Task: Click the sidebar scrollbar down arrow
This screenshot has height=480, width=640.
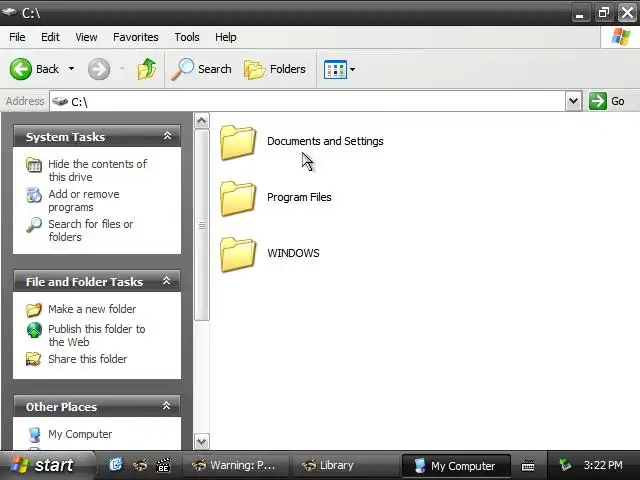Action: pos(202,442)
